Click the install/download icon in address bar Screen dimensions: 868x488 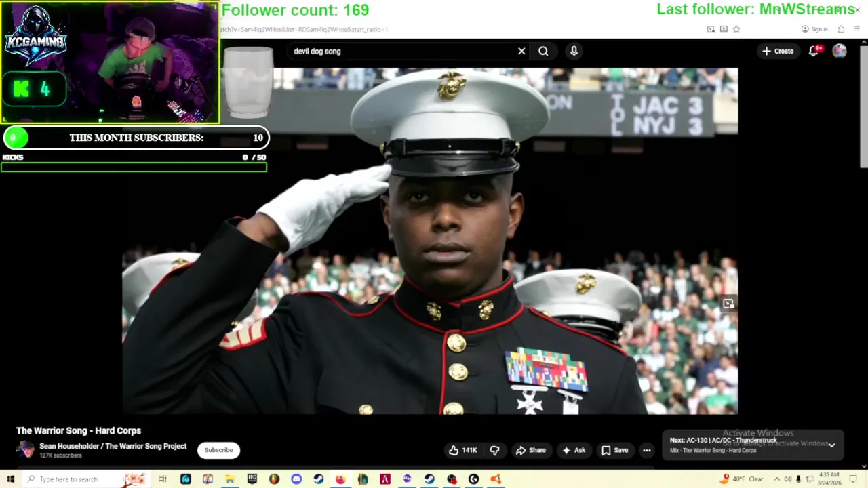tap(724, 29)
